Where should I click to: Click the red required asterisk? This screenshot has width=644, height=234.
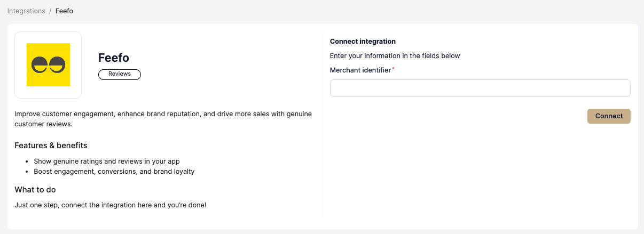click(x=394, y=69)
